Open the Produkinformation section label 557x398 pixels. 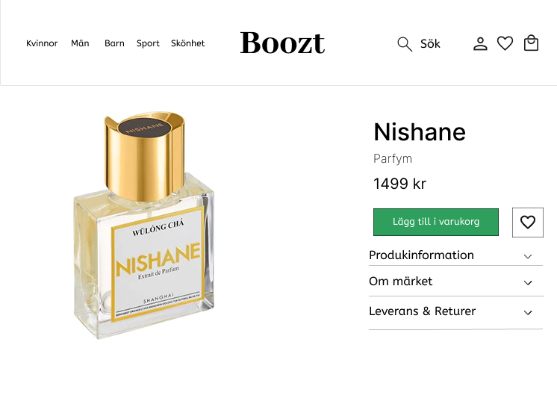(421, 255)
